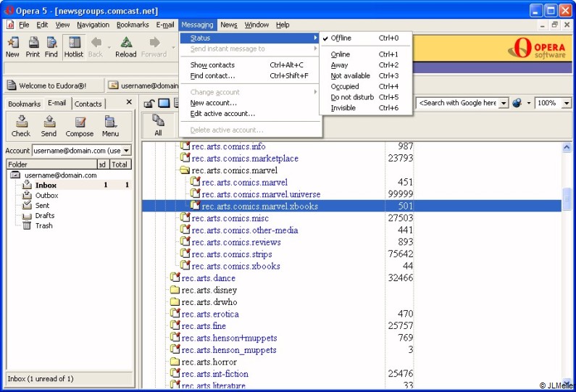Screen dimensions: 576x392
Task: Toggle the Hotlist panel button
Action: [x=74, y=47]
